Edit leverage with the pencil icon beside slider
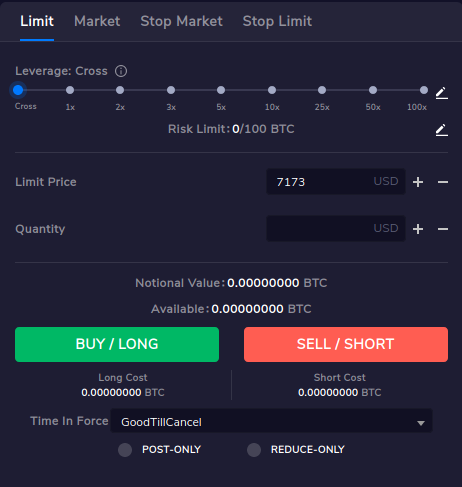 tap(442, 93)
